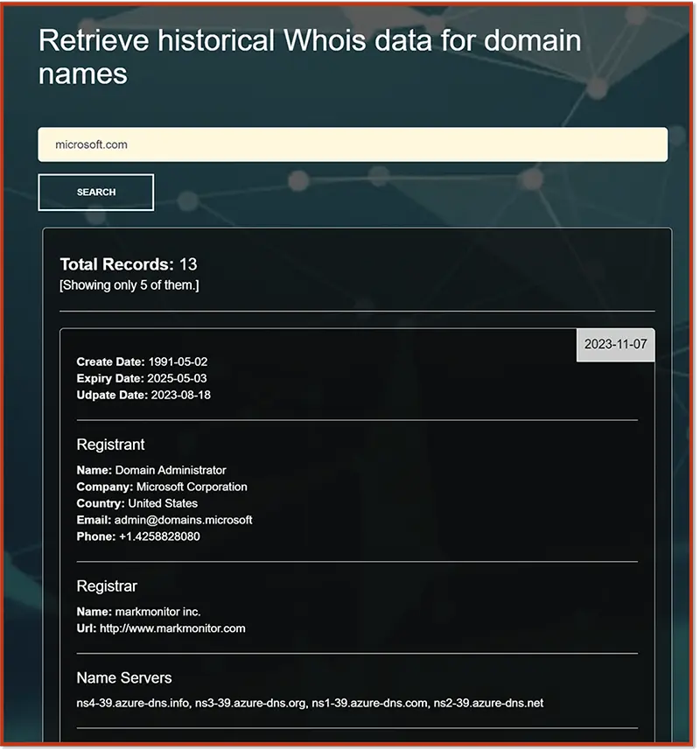
Task: Click the Country value United States
Action: pyautogui.click(x=163, y=503)
